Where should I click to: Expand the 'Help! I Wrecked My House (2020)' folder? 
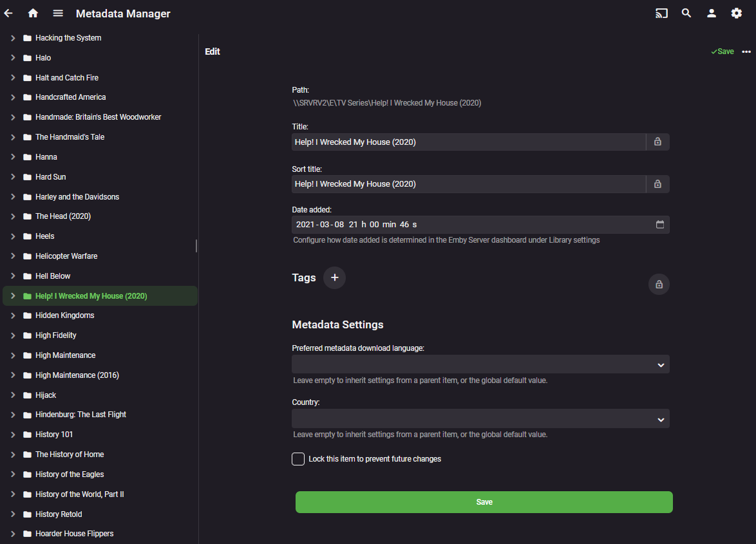[12, 295]
